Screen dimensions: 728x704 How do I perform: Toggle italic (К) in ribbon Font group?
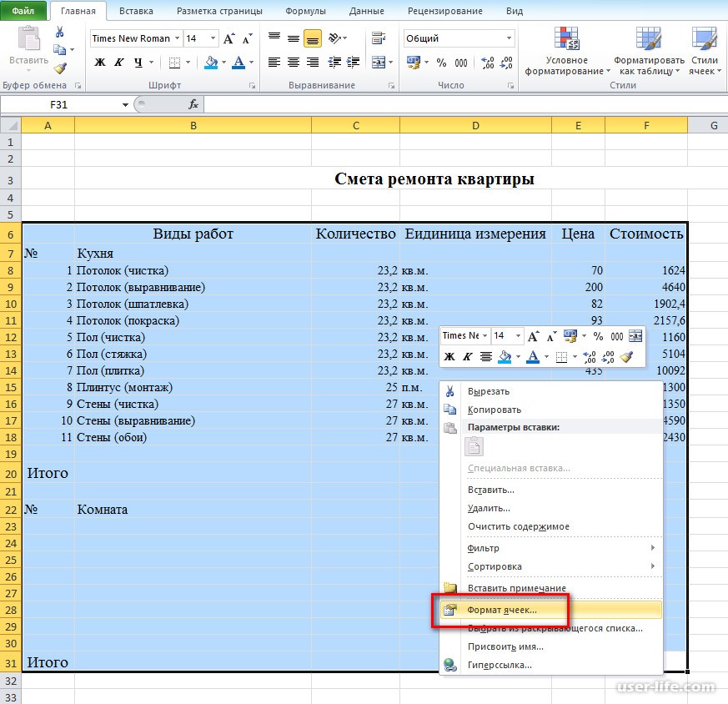point(119,62)
